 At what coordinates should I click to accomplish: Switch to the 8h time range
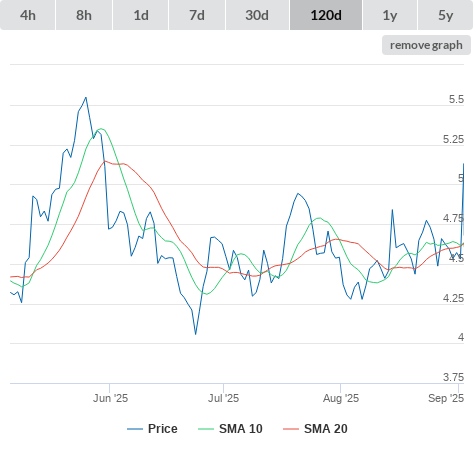84,15
